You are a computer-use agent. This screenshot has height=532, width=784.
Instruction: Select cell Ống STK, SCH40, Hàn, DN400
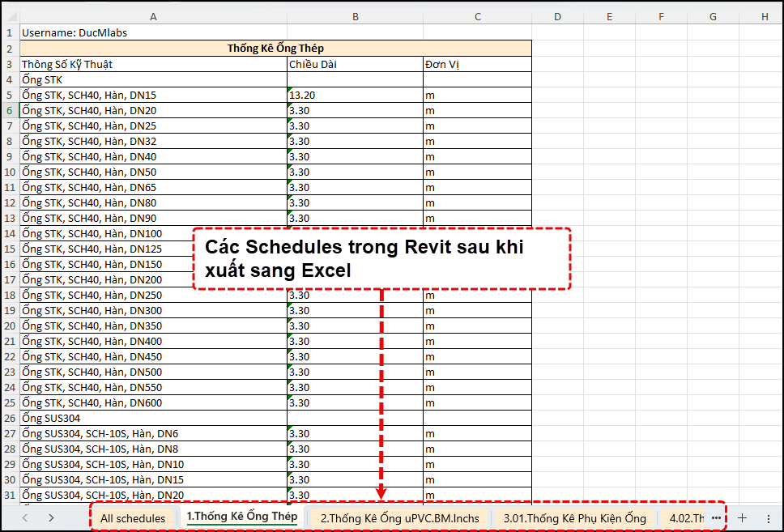[x=153, y=341]
